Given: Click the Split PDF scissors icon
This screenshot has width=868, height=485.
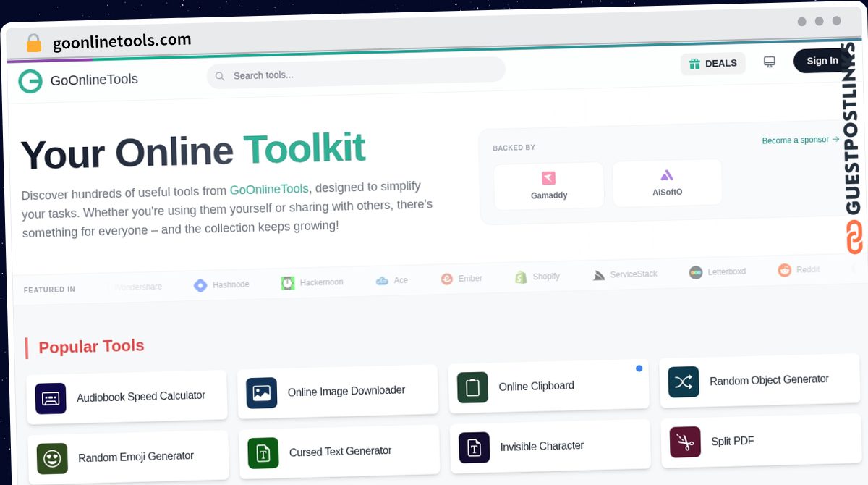Looking at the screenshot, I should (x=685, y=442).
